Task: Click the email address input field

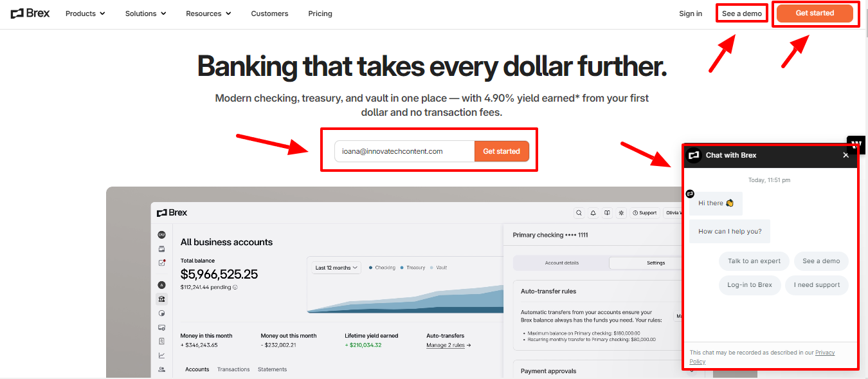Action: pos(404,151)
